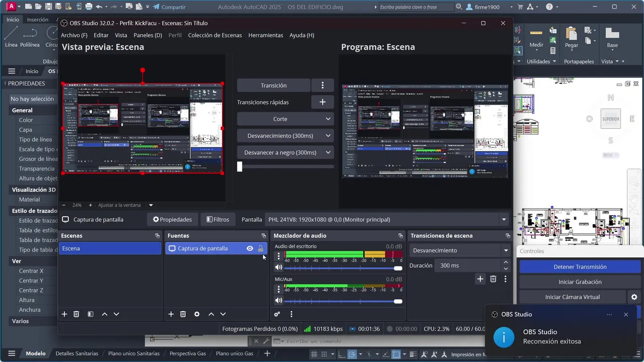
Task: Toggle visibility eye of Captura de pantalla
Action: [250, 248]
